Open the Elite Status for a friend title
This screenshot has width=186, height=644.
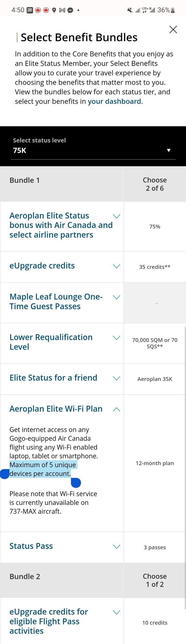[x=53, y=378]
